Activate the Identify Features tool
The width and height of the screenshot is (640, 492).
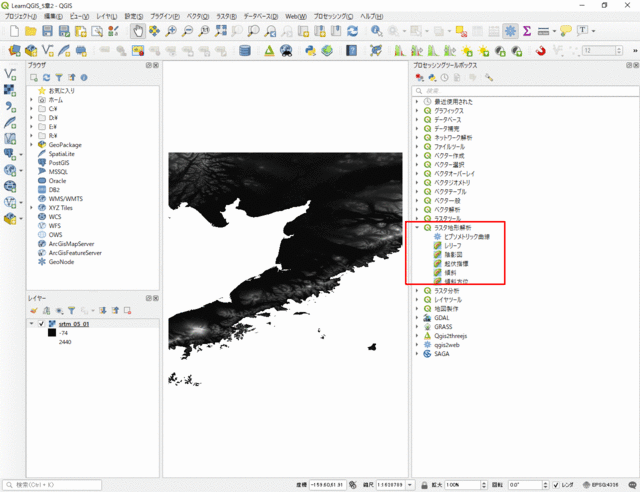376,31
